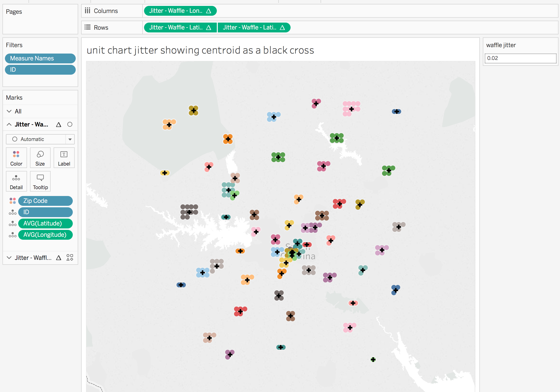Viewport: 560px width, 392px height.
Task: Open the Size card in Marks
Action: (40, 158)
